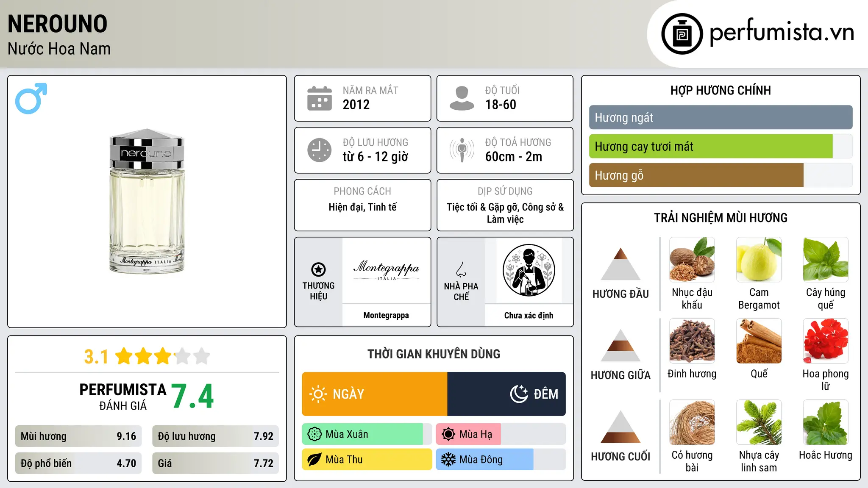Screen dimensions: 868x488
Task: Click the style text Hiện đại, Tinh tế
Action: (362, 207)
